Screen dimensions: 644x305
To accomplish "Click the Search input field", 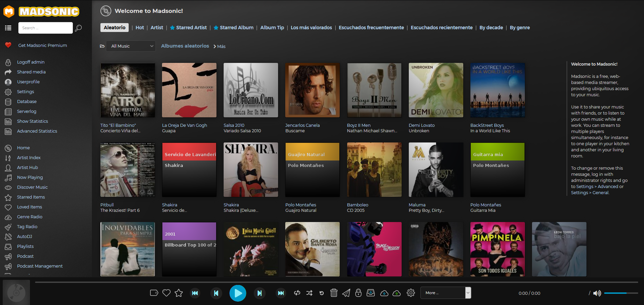I will [x=46, y=28].
